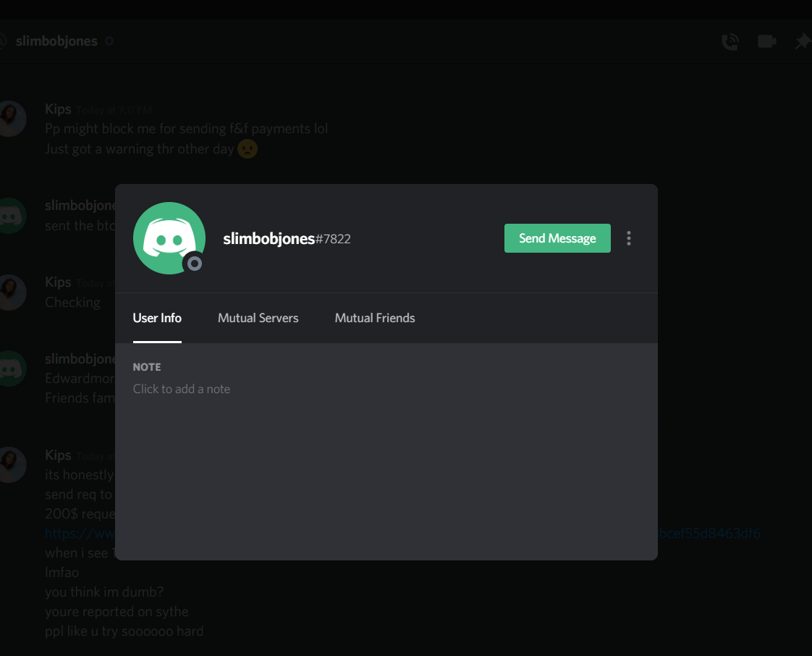Start a voice call in the header

click(x=730, y=41)
